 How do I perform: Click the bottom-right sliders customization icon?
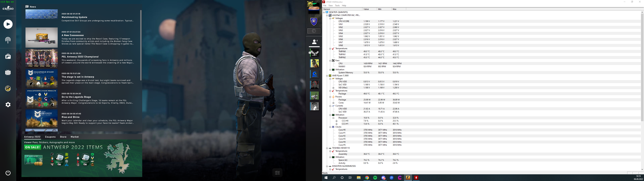tap(277, 172)
